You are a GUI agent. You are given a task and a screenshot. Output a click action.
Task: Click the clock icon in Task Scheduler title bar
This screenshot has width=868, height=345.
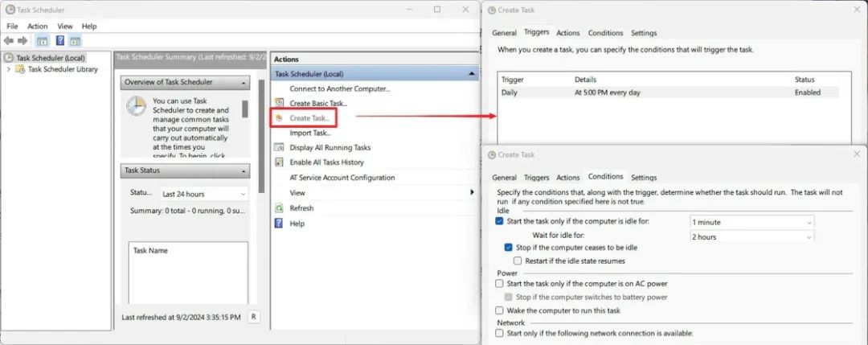(10, 10)
